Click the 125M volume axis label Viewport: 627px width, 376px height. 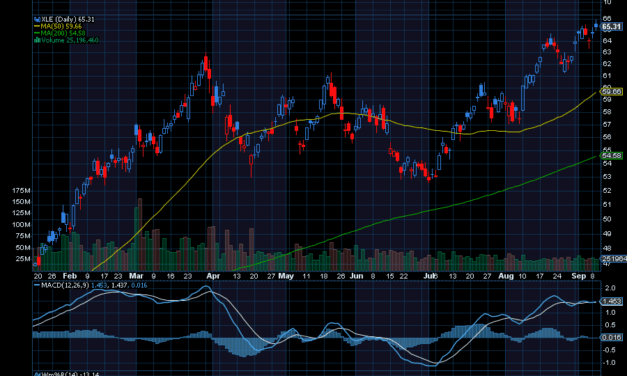point(21,213)
